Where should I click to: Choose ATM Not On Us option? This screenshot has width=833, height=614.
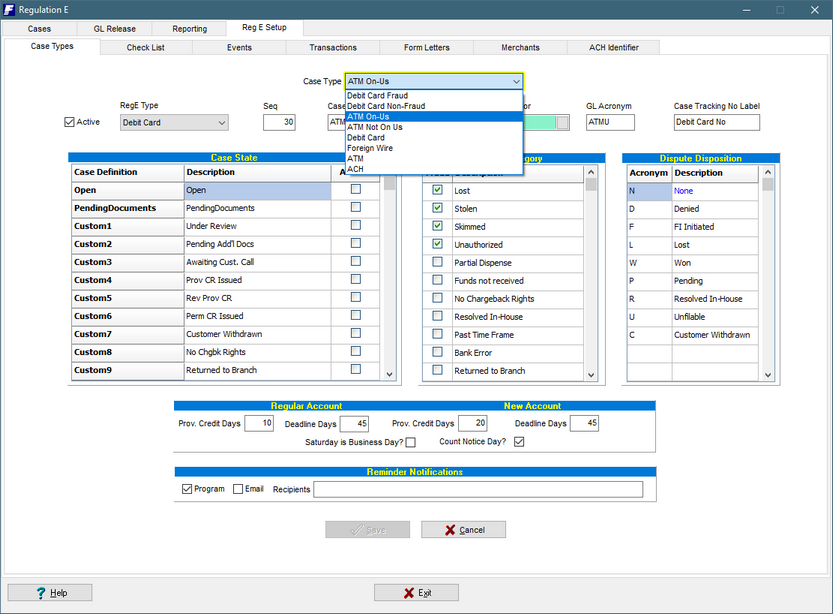[x=434, y=127]
